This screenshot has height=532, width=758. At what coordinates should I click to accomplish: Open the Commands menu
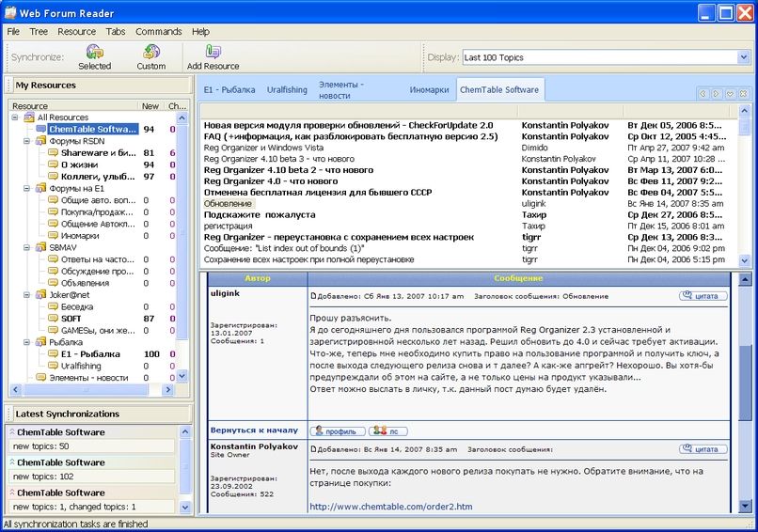[x=158, y=31]
